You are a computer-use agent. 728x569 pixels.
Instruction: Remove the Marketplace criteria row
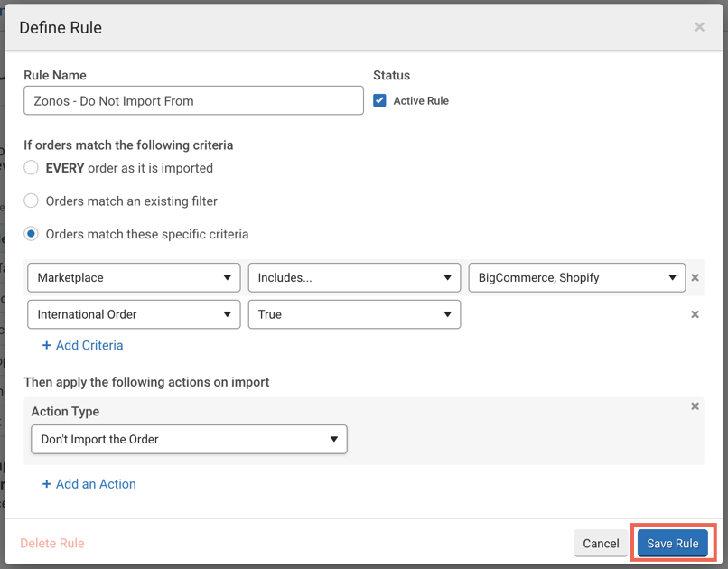pos(695,277)
